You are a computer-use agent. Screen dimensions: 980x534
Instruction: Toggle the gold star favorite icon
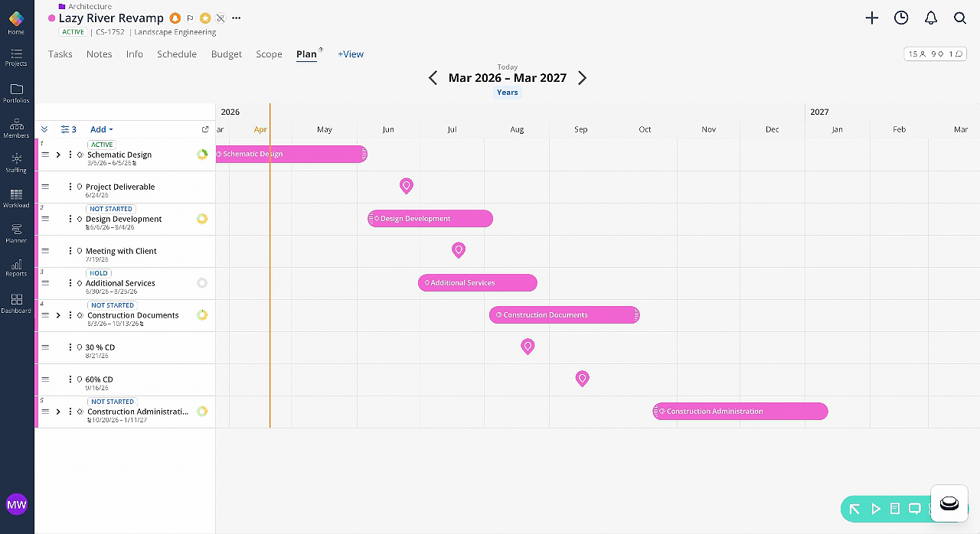pyautogui.click(x=205, y=18)
